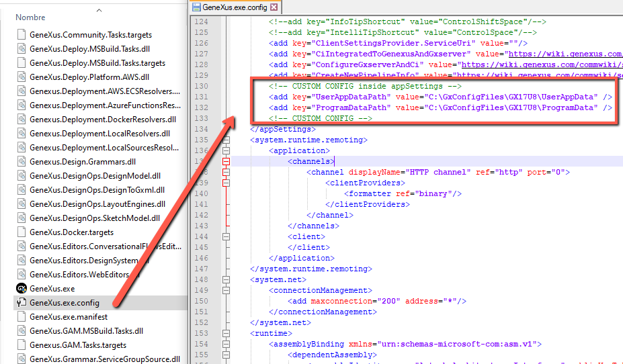Image resolution: width=623 pixels, height=364 pixels.
Task: Select GeneXus.Community.Tasks.targets file
Action: point(91,35)
